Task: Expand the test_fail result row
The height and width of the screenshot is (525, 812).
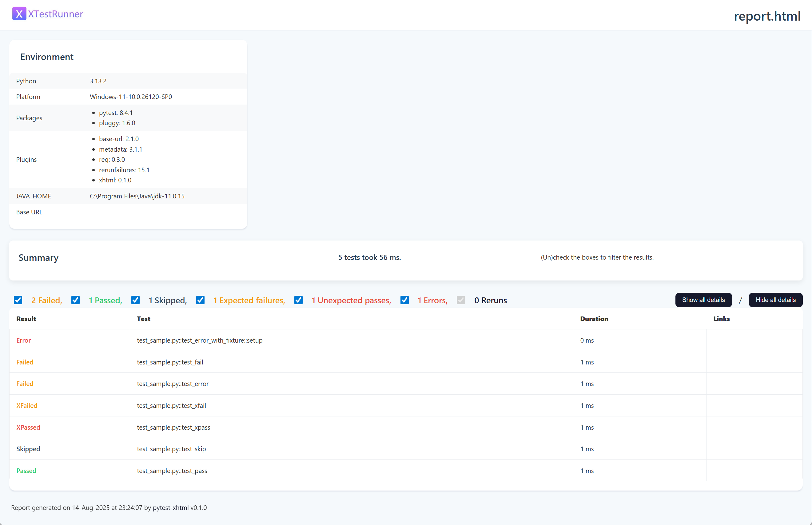Action: [x=170, y=362]
